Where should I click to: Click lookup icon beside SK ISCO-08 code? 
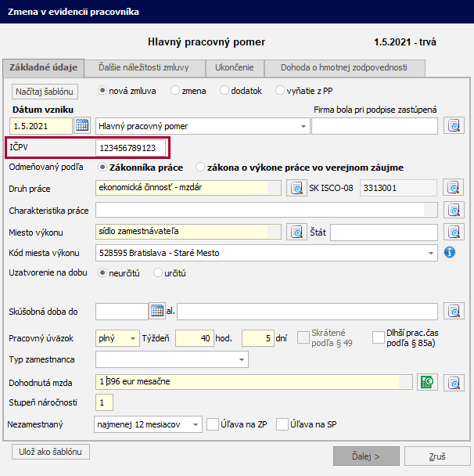tap(454, 188)
